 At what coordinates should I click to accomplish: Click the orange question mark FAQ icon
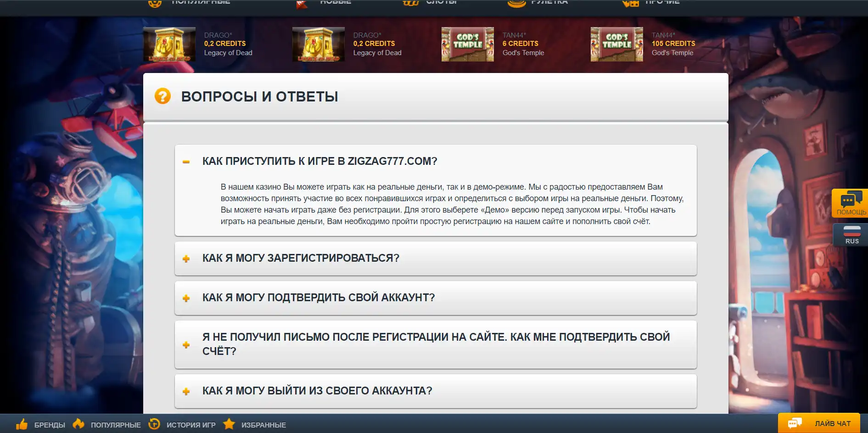(162, 96)
